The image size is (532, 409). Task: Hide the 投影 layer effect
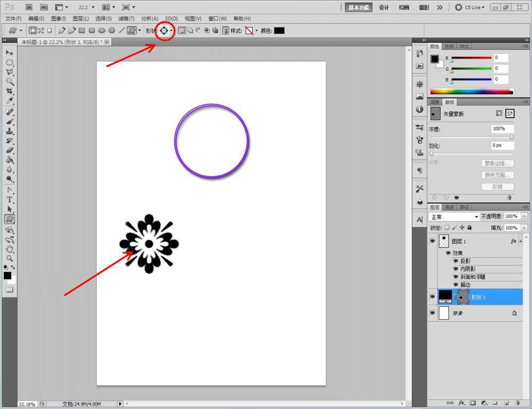[x=455, y=261]
